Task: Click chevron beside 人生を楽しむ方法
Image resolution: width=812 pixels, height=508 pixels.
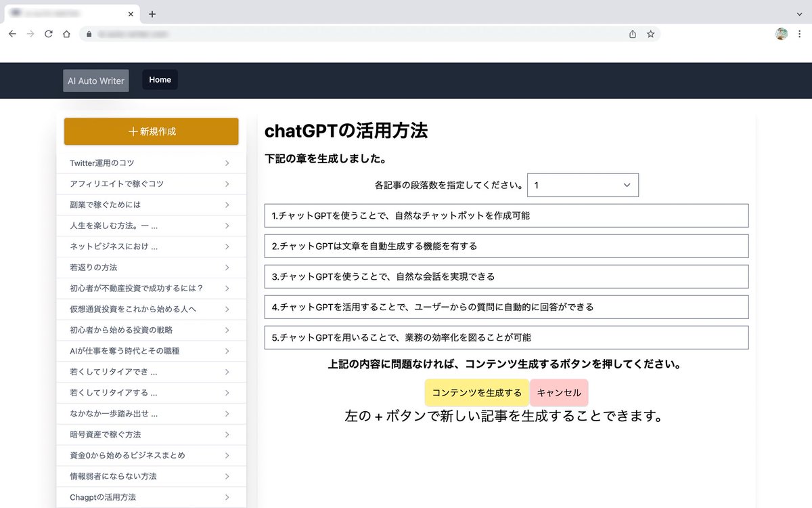Action: (227, 226)
